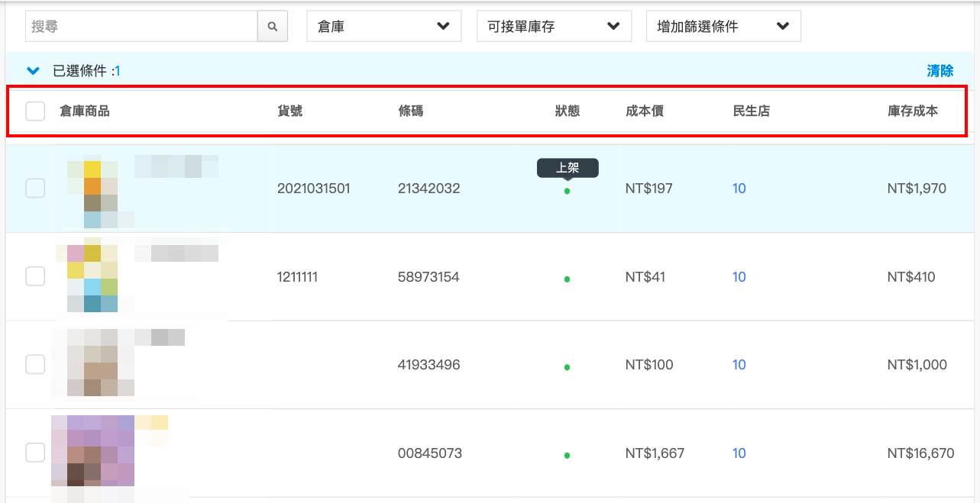Select checkbox for barcode 41933496 row

(35, 365)
